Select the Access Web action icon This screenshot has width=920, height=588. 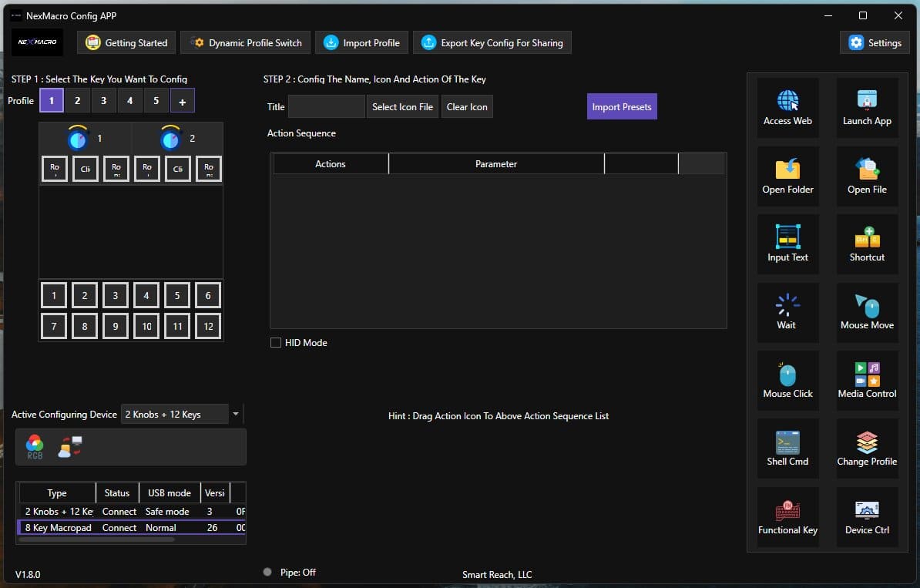click(x=787, y=107)
